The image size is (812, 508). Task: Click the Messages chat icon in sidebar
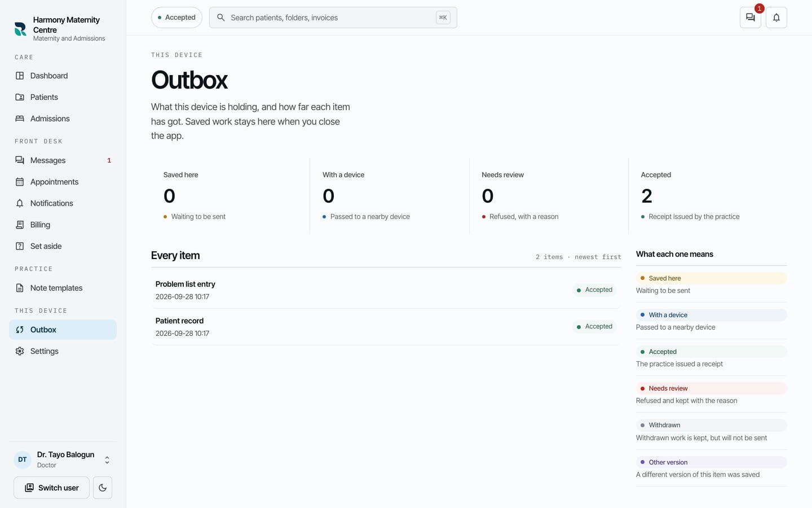point(20,160)
